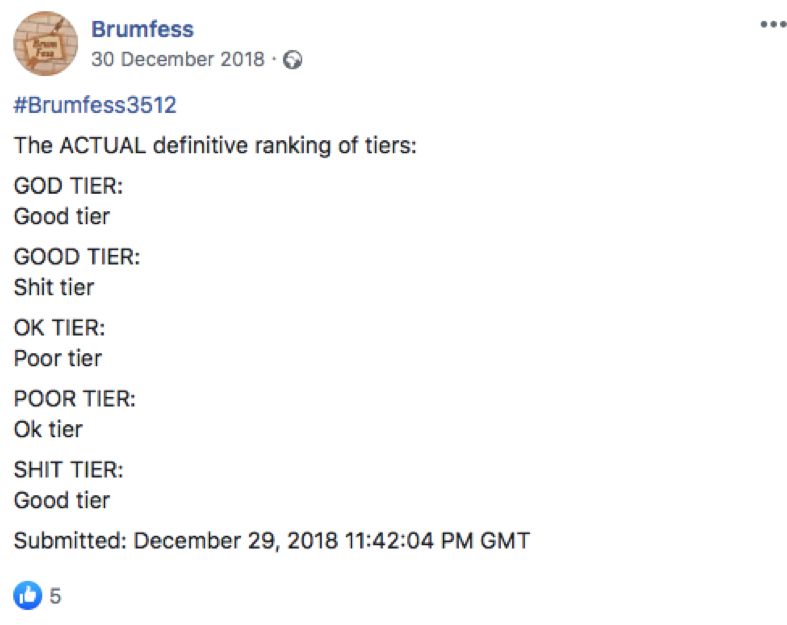Click the 'Submitted: December 29, 2018' line
This screenshot has height=625, width=787.
272,541
